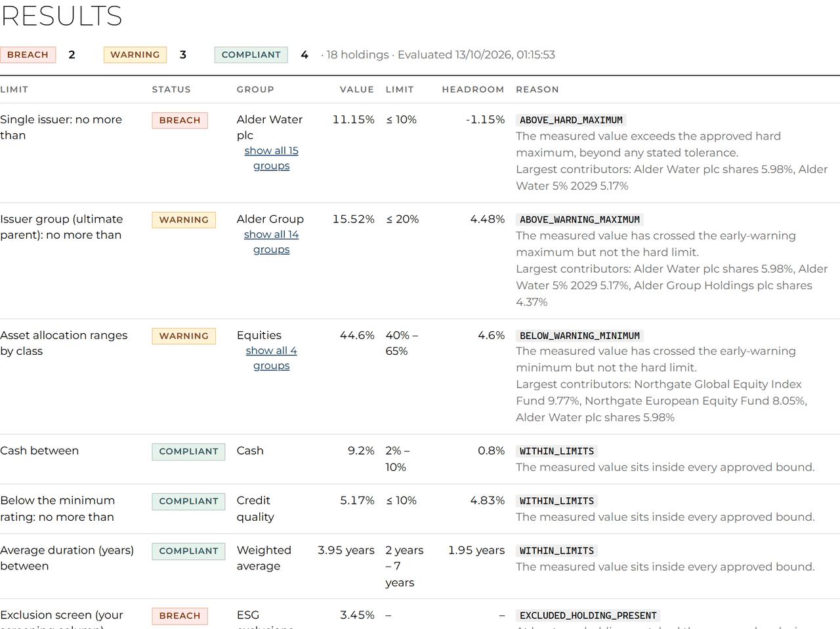This screenshot has height=629, width=840.
Task: Click the 4.83% headroom figure
Action: point(487,500)
